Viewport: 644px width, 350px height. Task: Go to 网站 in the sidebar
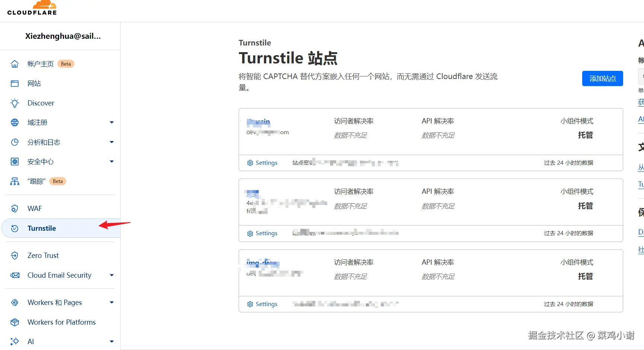click(x=34, y=83)
